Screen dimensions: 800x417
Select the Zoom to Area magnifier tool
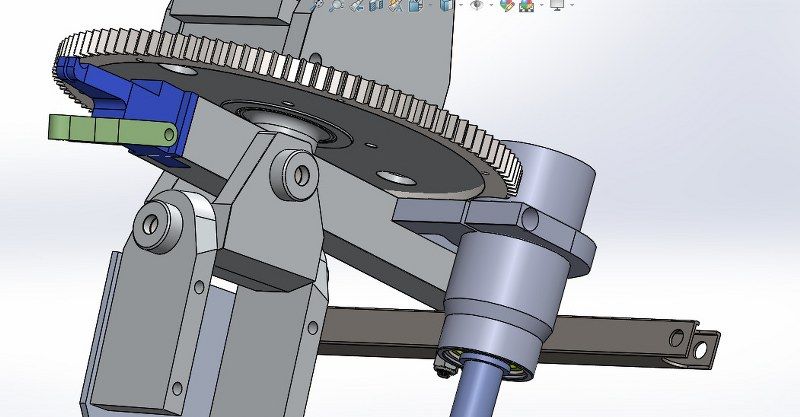tap(337, 5)
